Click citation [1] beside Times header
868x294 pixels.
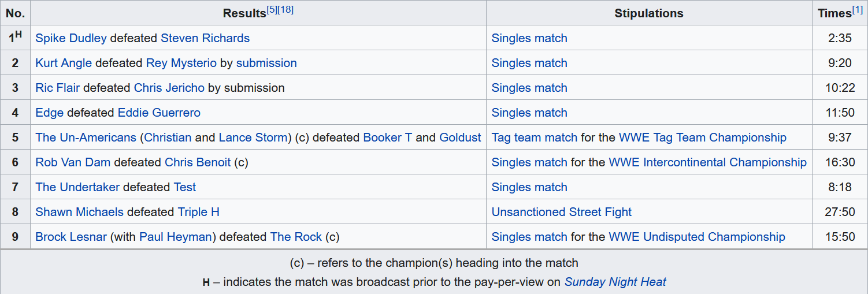858,9
